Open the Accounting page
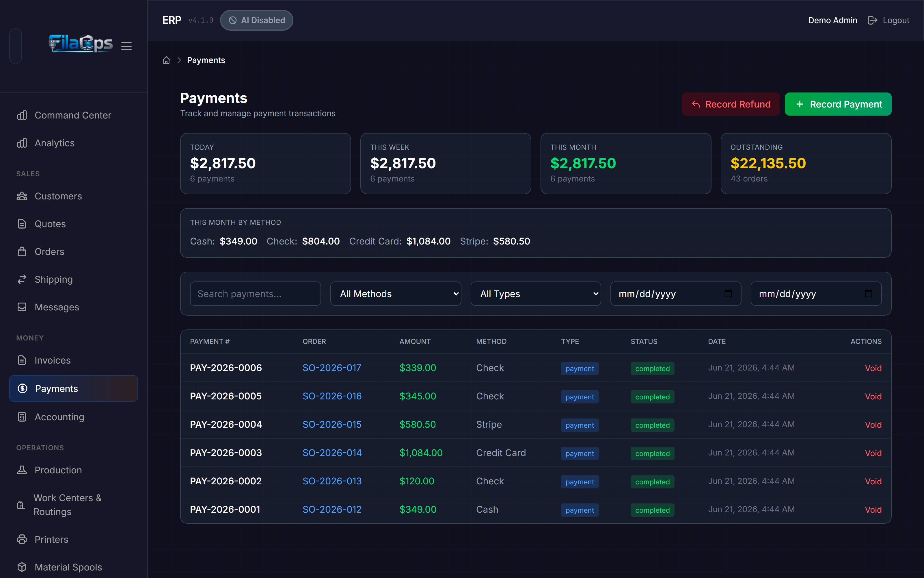The width and height of the screenshot is (924, 578). pyautogui.click(x=73, y=417)
